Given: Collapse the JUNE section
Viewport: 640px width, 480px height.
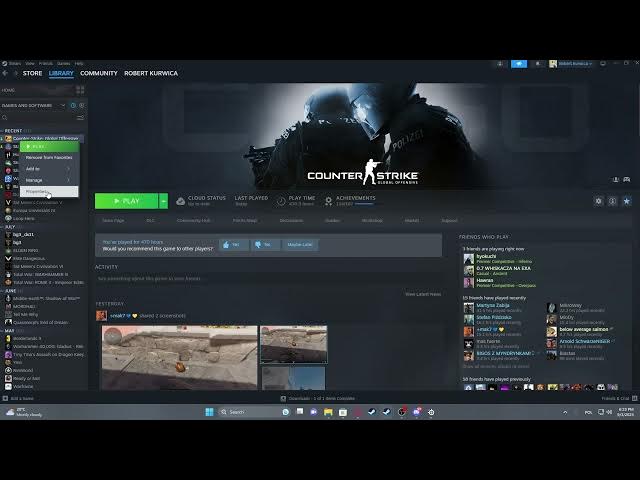Looking at the screenshot, I should [10, 291].
